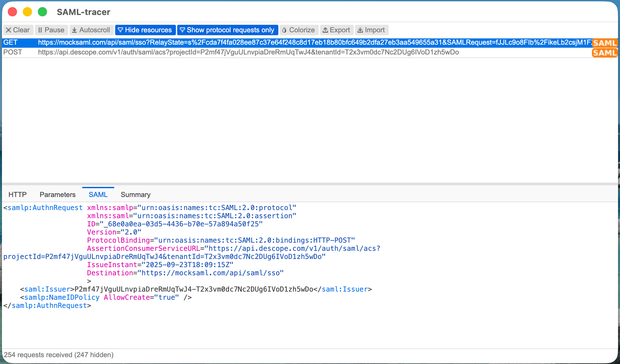Turn off Show protocol requests only

pos(227,30)
